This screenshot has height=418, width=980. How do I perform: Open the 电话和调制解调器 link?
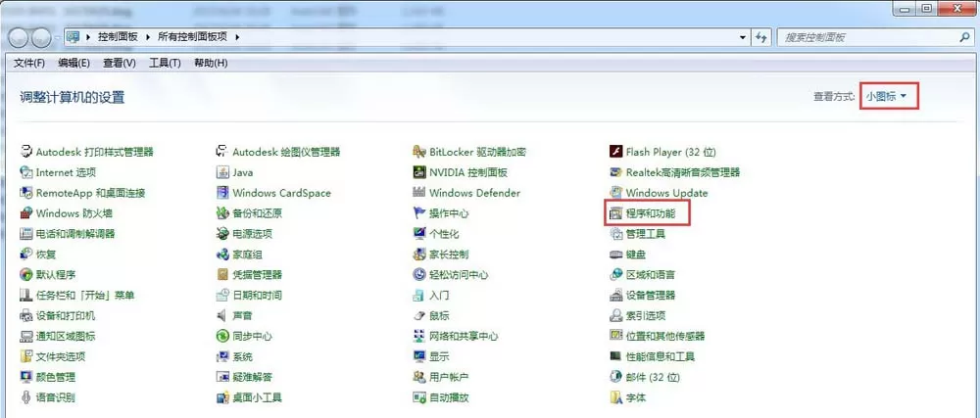point(75,234)
